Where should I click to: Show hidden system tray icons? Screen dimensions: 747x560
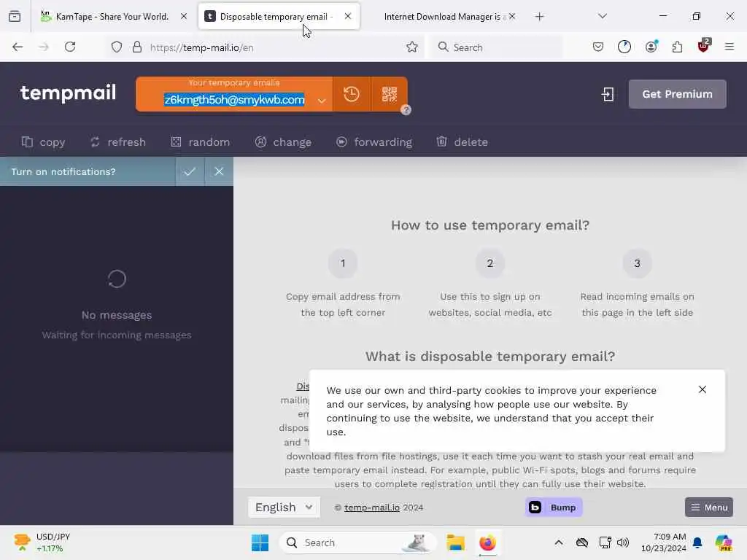point(559,542)
